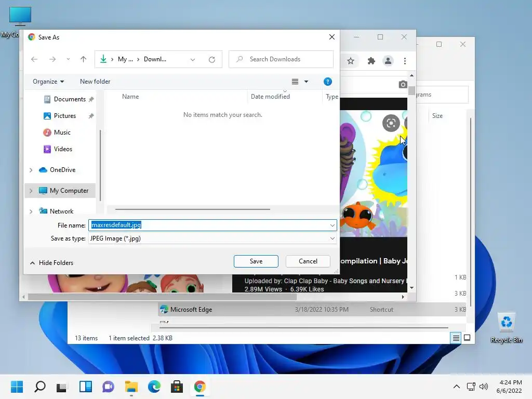Sort by Size column in File Explorer
Image resolution: width=532 pixels, height=399 pixels.
pos(437,116)
